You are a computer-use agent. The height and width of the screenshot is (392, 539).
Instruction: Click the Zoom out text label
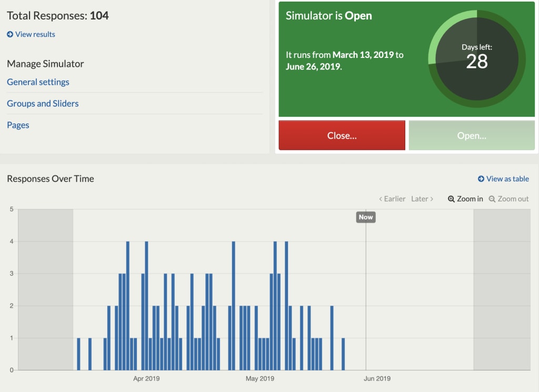tap(513, 199)
